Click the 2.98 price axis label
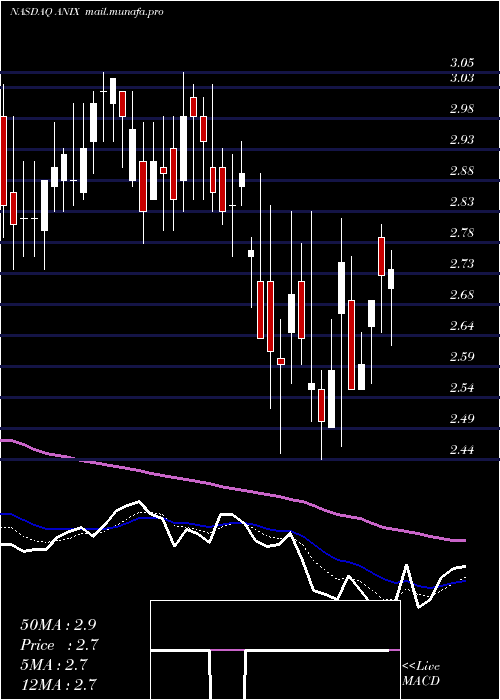Viewport: 500px width, 700px height. coord(462,109)
